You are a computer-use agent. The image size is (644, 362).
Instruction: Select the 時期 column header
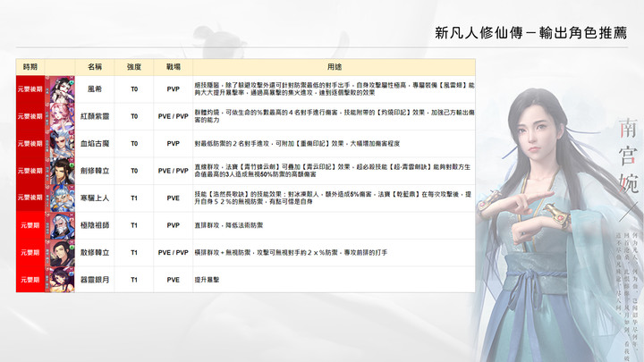(30, 67)
